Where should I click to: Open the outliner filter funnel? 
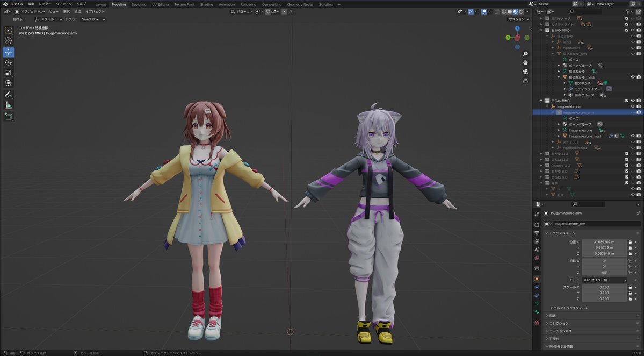click(627, 11)
